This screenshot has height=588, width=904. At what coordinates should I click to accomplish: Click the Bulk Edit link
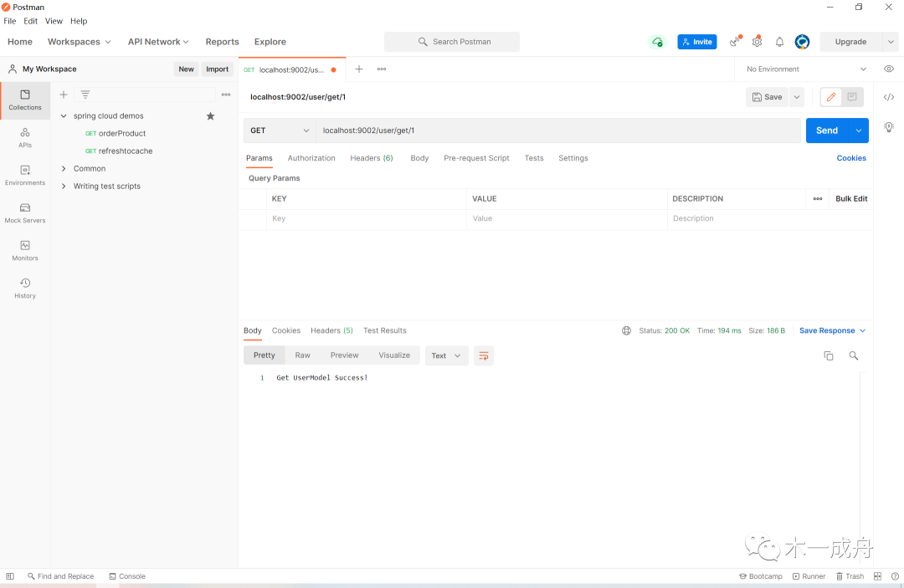point(851,199)
